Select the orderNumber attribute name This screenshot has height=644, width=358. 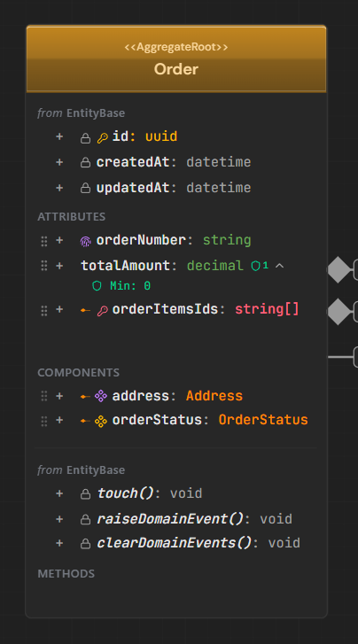[141, 240]
